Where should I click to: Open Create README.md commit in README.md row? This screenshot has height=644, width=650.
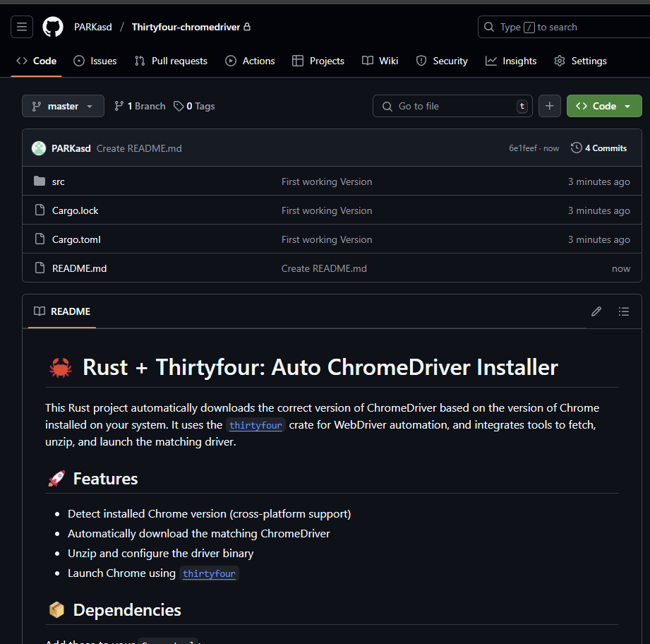click(x=324, y=269)
